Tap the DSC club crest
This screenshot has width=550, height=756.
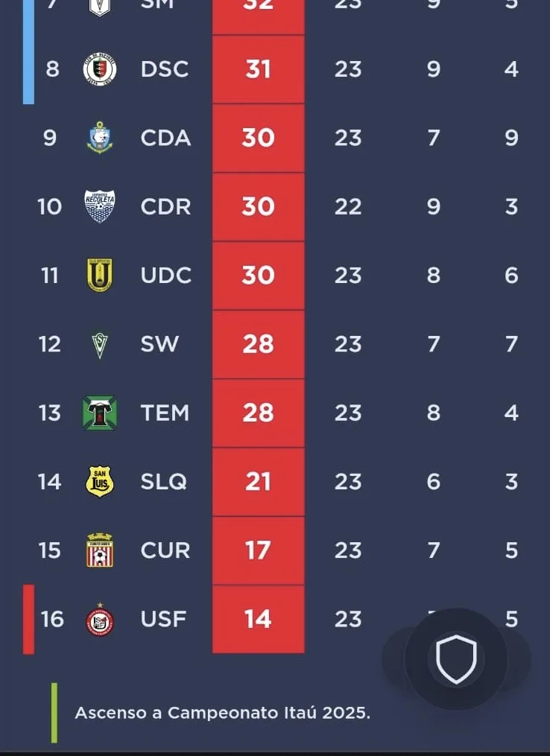click(x=100, y=69)
